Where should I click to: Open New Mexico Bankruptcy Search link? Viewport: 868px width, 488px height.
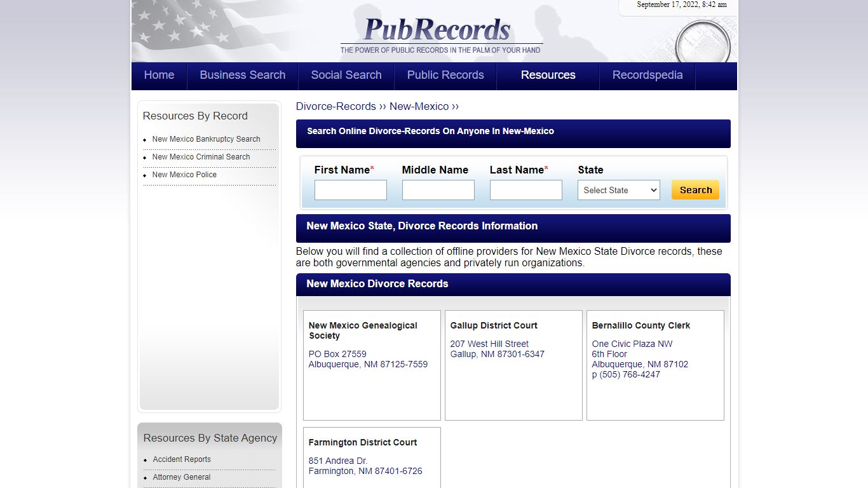coord(207,139)
